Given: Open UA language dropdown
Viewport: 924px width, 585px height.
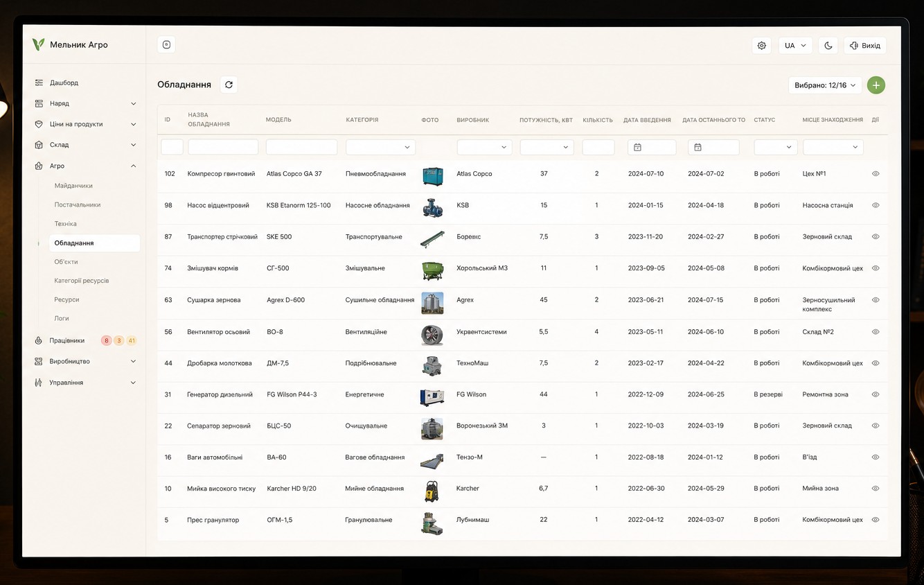Looking at the screenshot, I should 795,46.
